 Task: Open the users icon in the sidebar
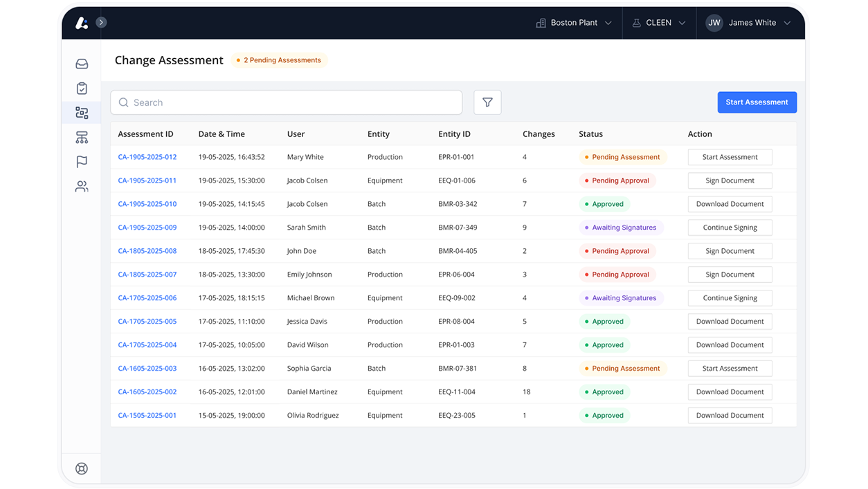click(x=81, y=186)
